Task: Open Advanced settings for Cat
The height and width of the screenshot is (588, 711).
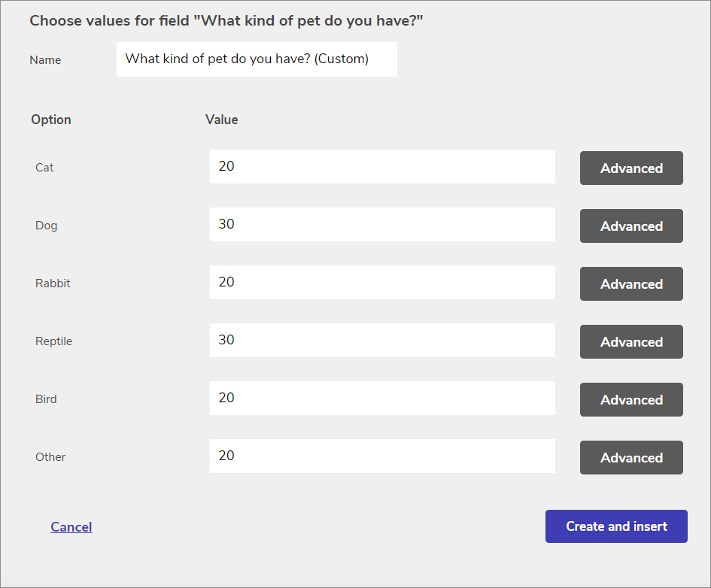Action: pos(631,168)
